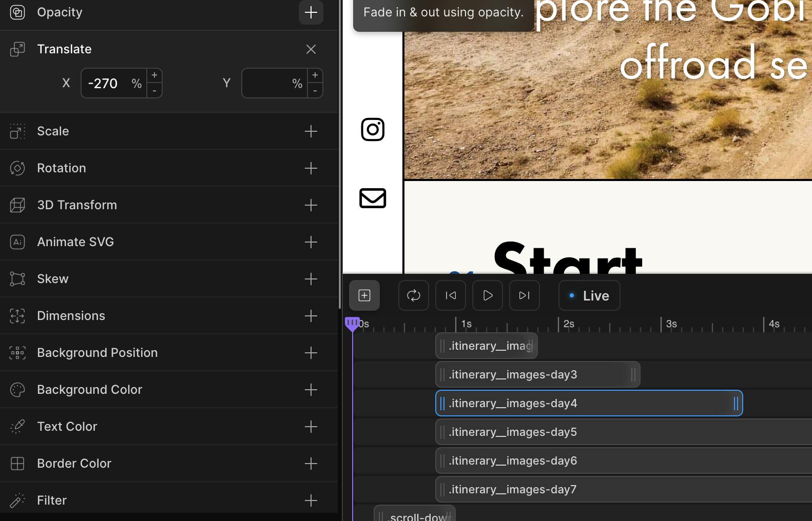The height and width of the screenshot is (521, 812).
Task: Add a Scale property
Action: 311,131
